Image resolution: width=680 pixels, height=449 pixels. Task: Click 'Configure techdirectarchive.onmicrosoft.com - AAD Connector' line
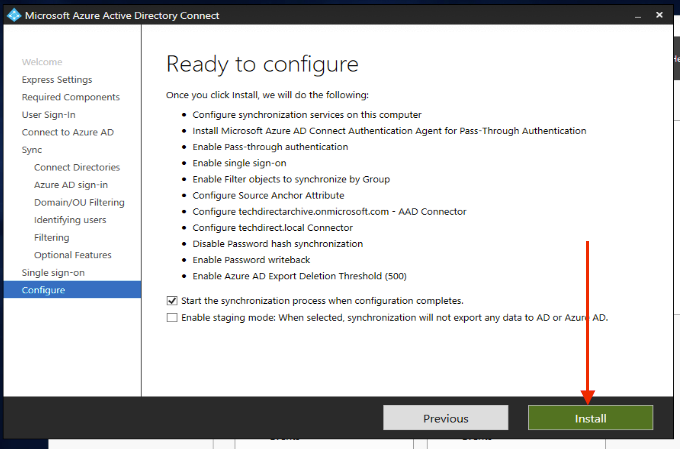click(x=329, y=212)
